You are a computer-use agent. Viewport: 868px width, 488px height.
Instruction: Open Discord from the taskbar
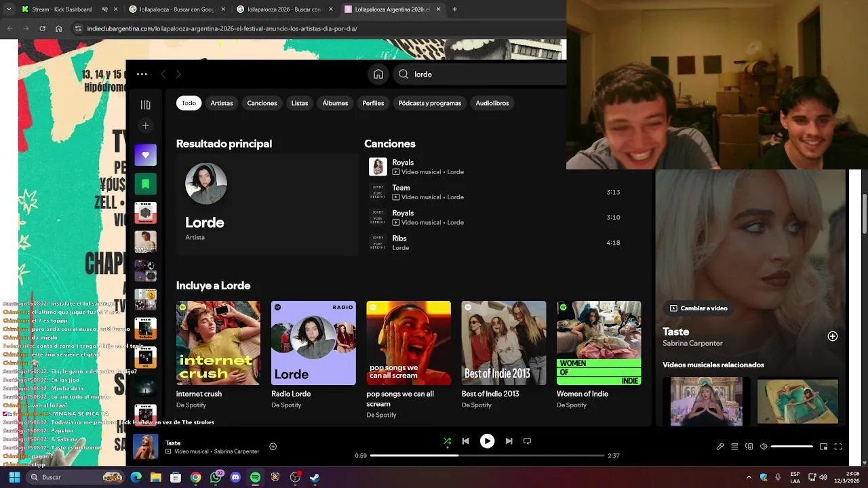click(x=235, y=477)
